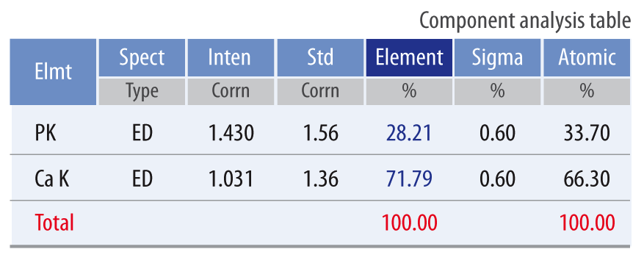Select the 1.430 intensity correction cell

pos(231,133)
